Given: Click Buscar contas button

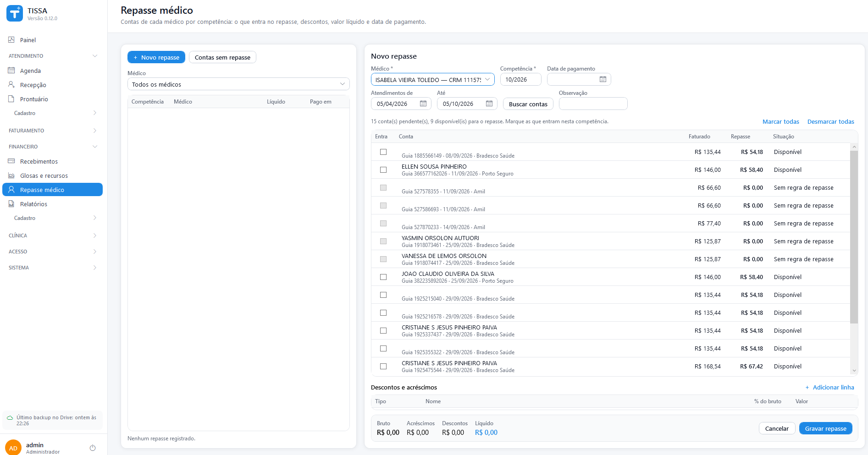Looking at the screenshot, I should point(528,104).
